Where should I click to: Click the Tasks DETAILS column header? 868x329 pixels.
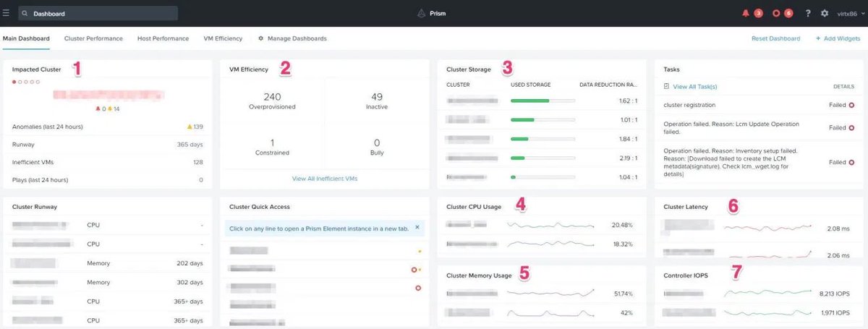click(x=843, y=86)
